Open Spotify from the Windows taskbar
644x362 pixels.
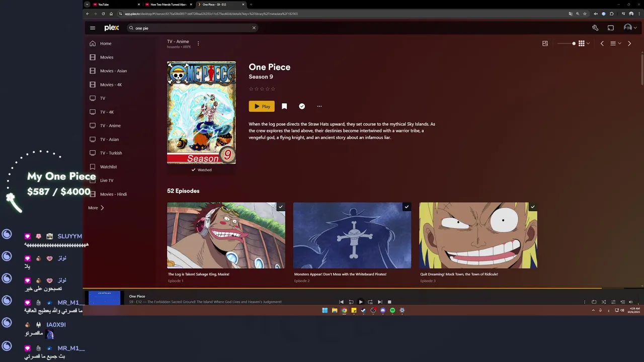pyautogui.click(x=392, y=310)
